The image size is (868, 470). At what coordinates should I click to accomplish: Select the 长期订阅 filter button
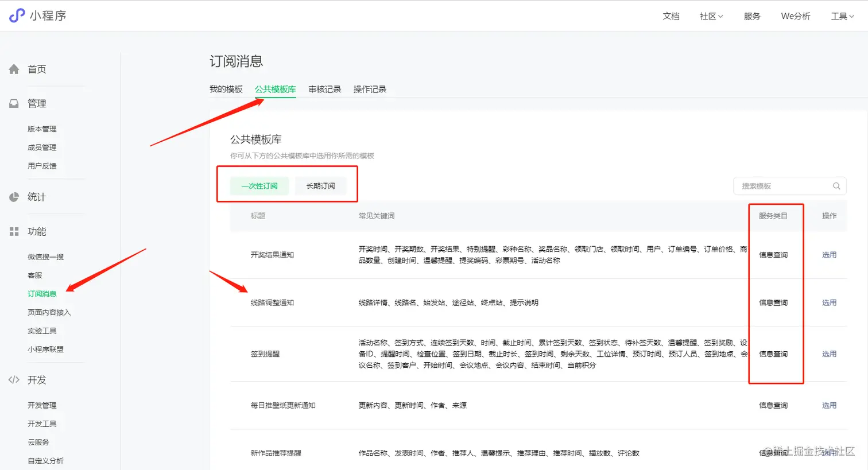point(320,186)
